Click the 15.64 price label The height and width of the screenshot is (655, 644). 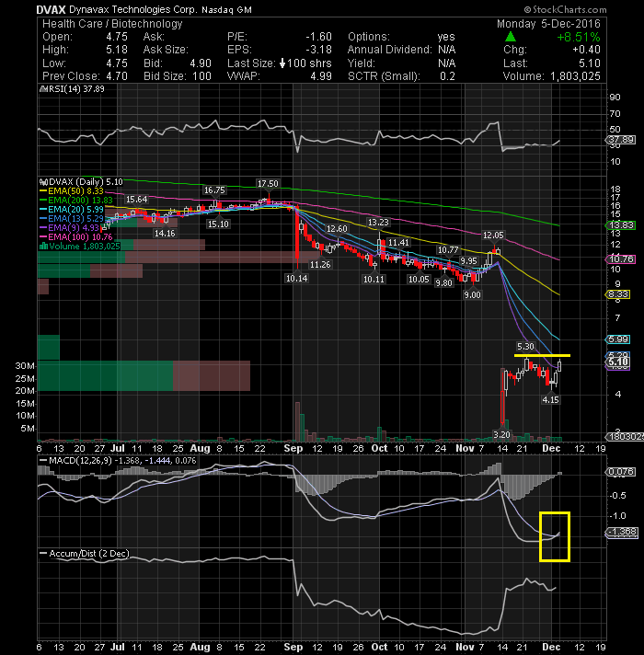pyautogui.click(x=136, y=200)
